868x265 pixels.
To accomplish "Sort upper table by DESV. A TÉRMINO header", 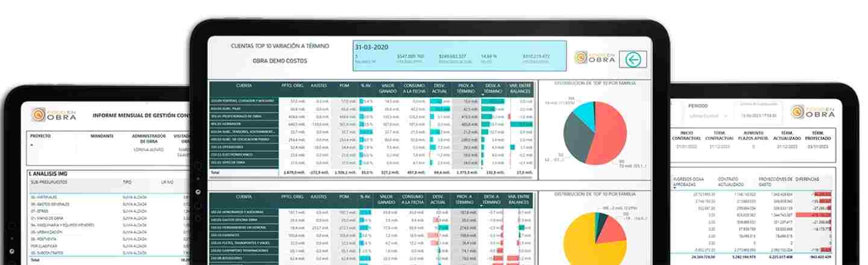I will (493, 89).
